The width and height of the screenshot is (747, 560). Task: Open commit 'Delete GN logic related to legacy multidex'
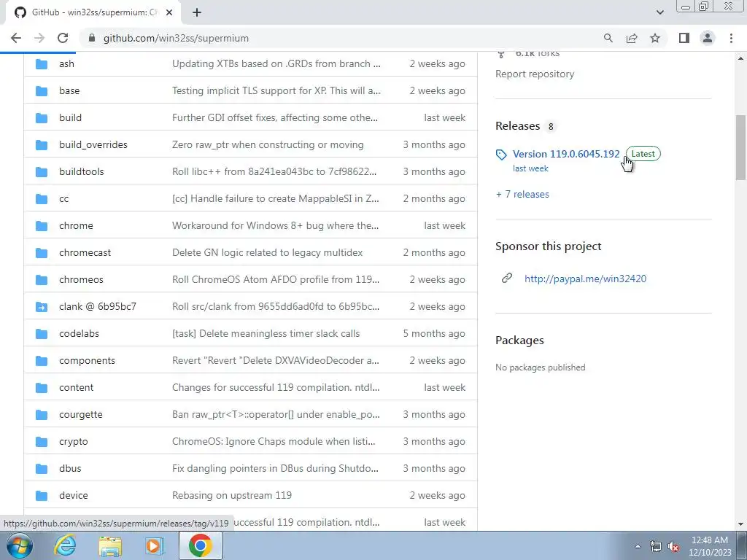click(x=267, y=252)
